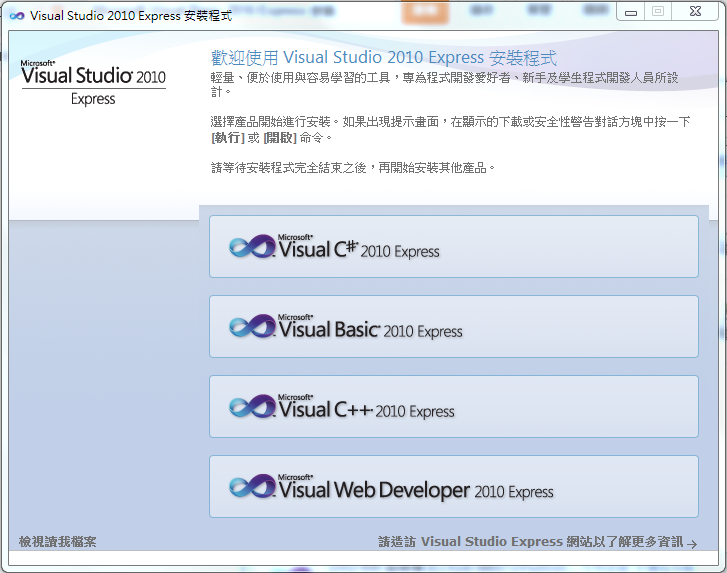Click the heading 歡迎使用 Visual Studio 2010 Express 安裝程式
Viewport: 727px width, 573px height.
[x=383, y=58]
